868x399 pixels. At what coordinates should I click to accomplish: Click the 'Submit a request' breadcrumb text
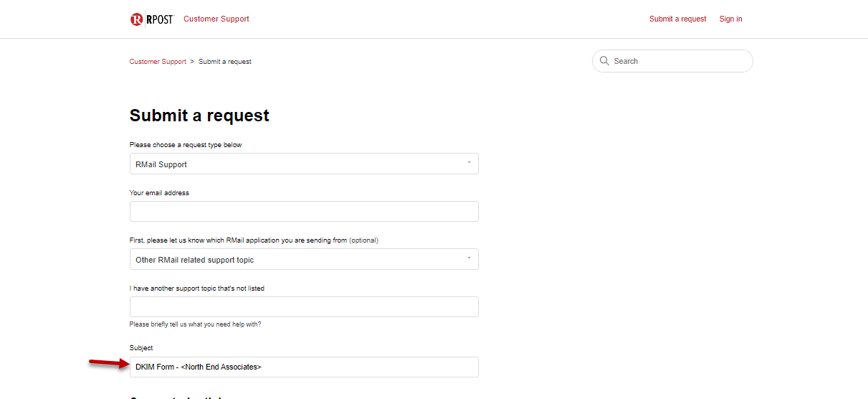225,62
